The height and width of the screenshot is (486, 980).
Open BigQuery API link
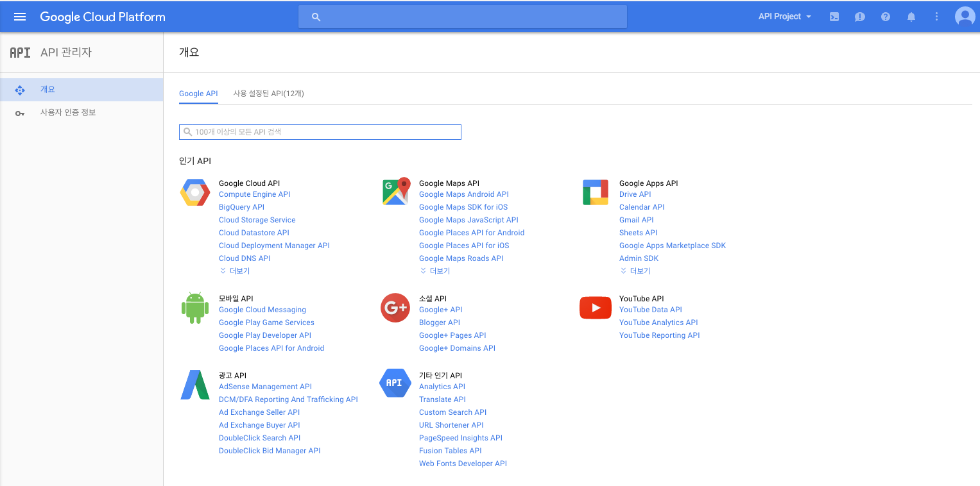coord(241,207)
